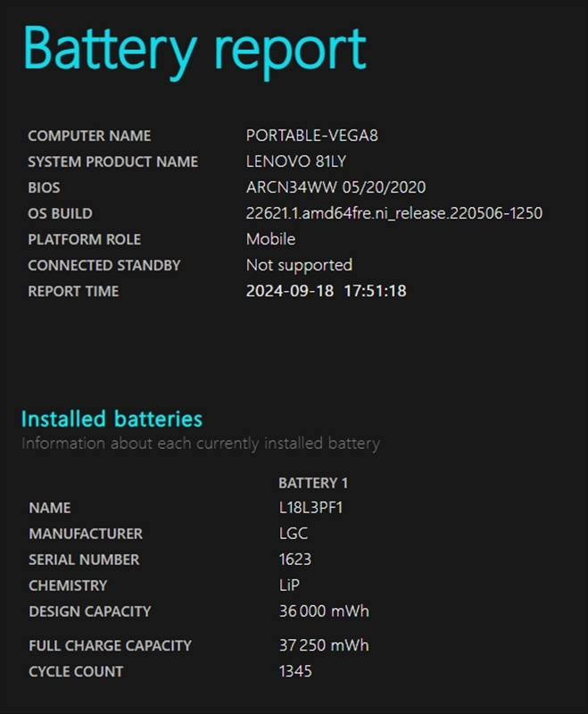Viewport: 588px width, 714px height.
Task: Select the LENOVO 81LY product name value
Action: [296, 162]
